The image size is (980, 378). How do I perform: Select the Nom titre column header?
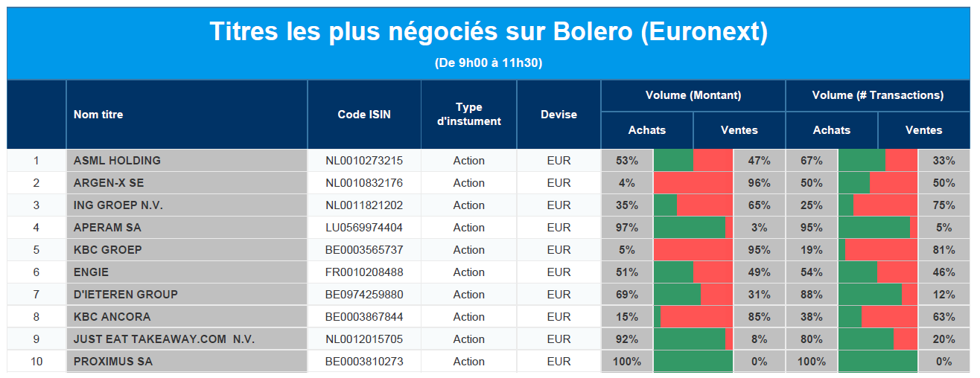(98, 115)
